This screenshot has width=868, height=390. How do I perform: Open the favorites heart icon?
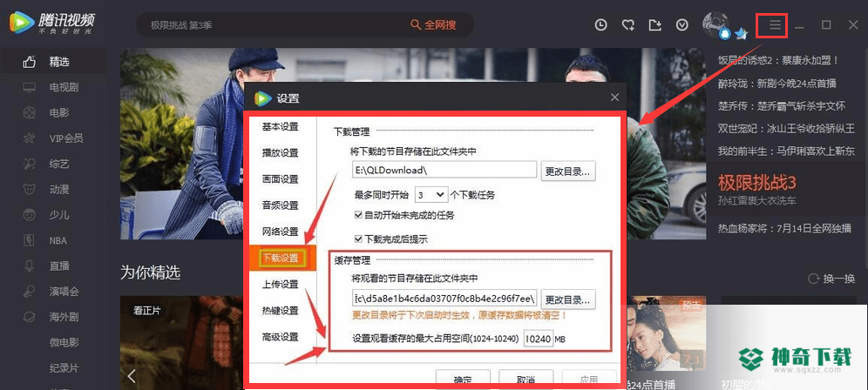coord(627,25)
